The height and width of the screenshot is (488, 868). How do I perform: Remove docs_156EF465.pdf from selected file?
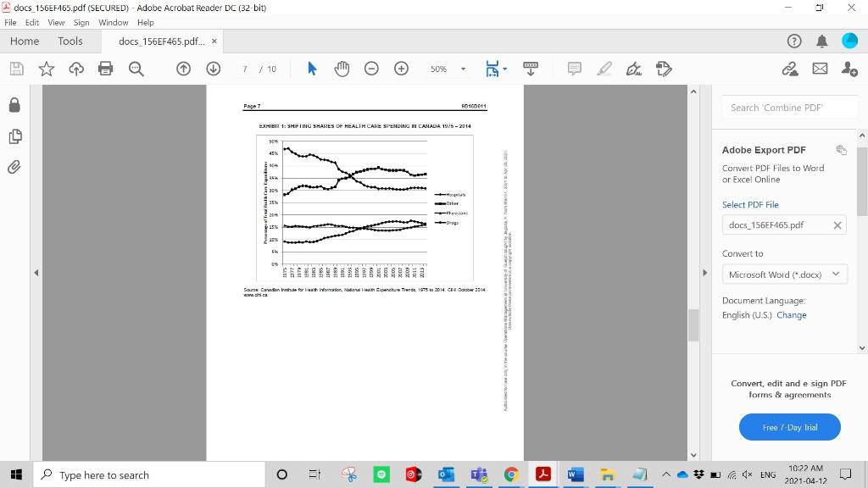tap(837, 225)
